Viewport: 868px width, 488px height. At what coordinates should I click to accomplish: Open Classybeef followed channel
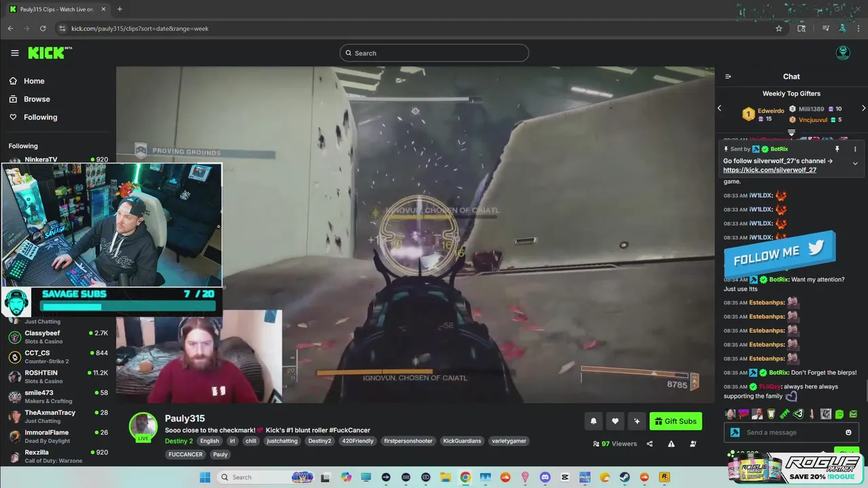(58, 337)
